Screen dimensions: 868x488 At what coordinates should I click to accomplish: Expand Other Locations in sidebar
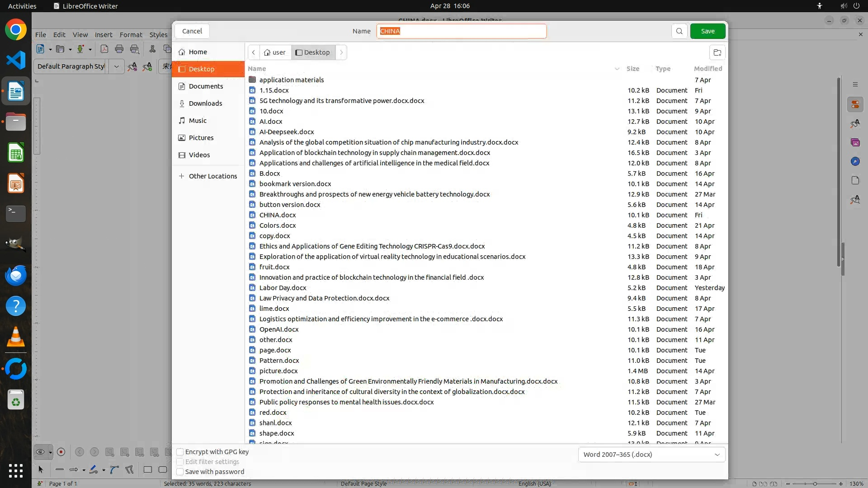coord(212,176)
